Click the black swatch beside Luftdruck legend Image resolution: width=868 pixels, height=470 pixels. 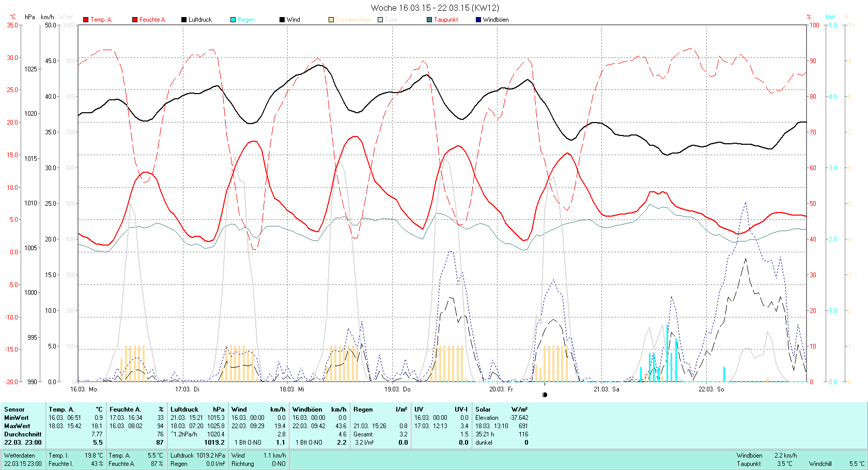[x=184, y=20]
